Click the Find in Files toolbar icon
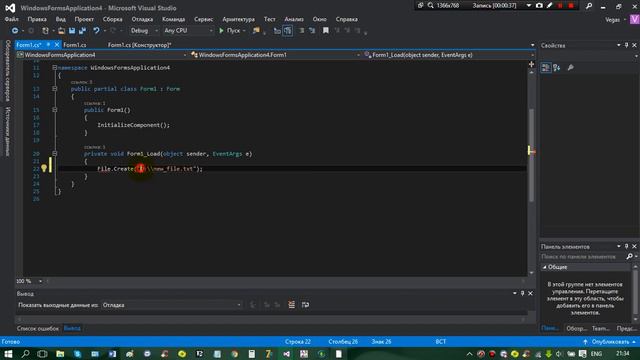The height and width of the screenshot is (360, 640). pos(256,31)
